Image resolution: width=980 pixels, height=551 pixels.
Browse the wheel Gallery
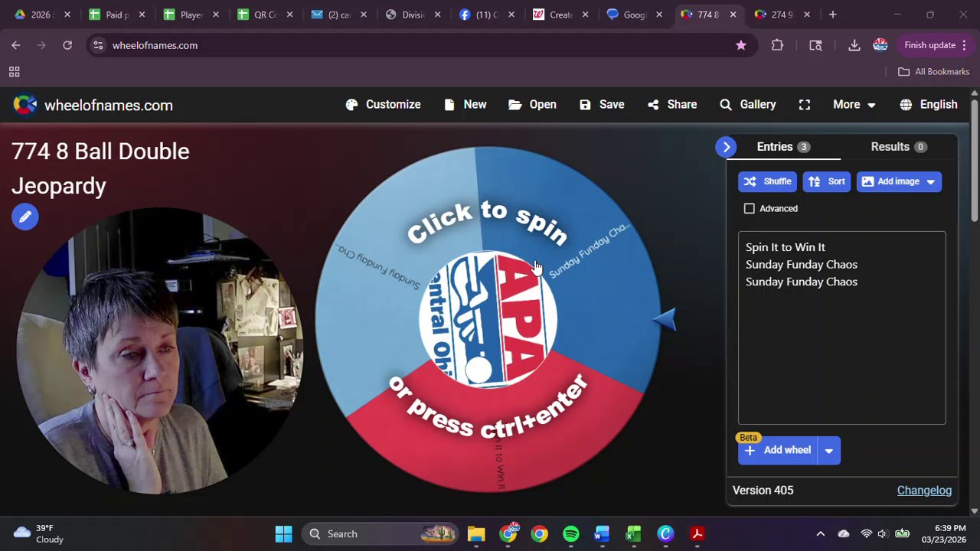pos(747,105)
